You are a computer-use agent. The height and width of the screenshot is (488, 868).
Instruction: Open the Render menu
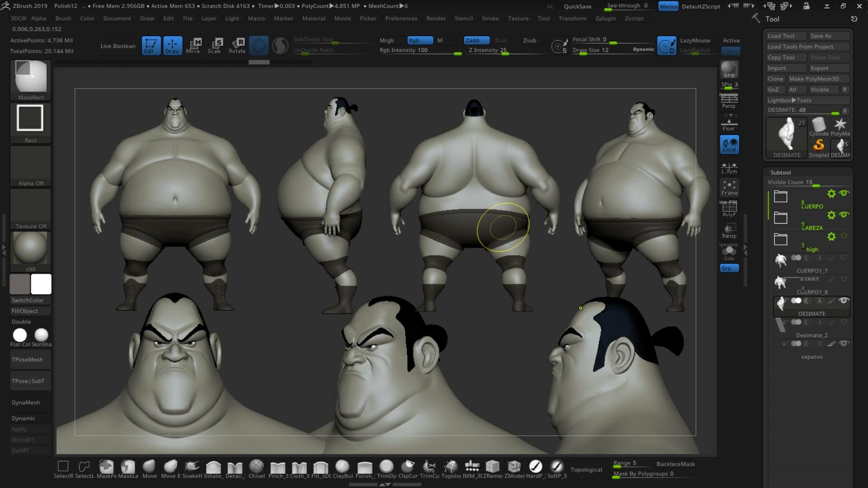pos(436,19)
